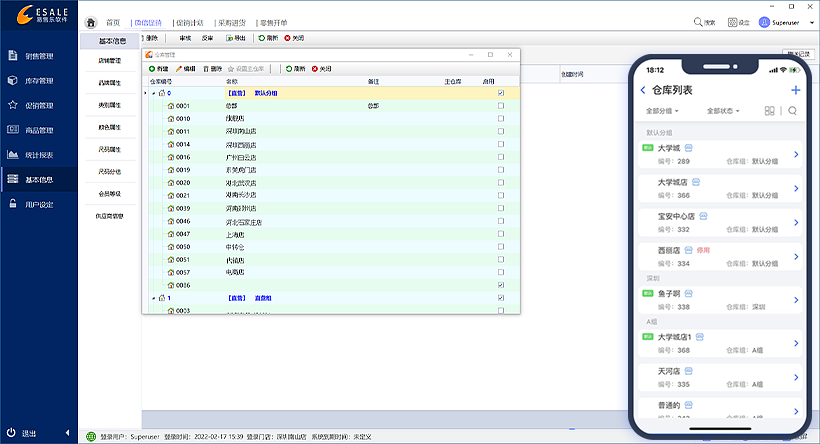
Task: Click the 编辑 (edit) pencil icon
Action: point(179,69)
